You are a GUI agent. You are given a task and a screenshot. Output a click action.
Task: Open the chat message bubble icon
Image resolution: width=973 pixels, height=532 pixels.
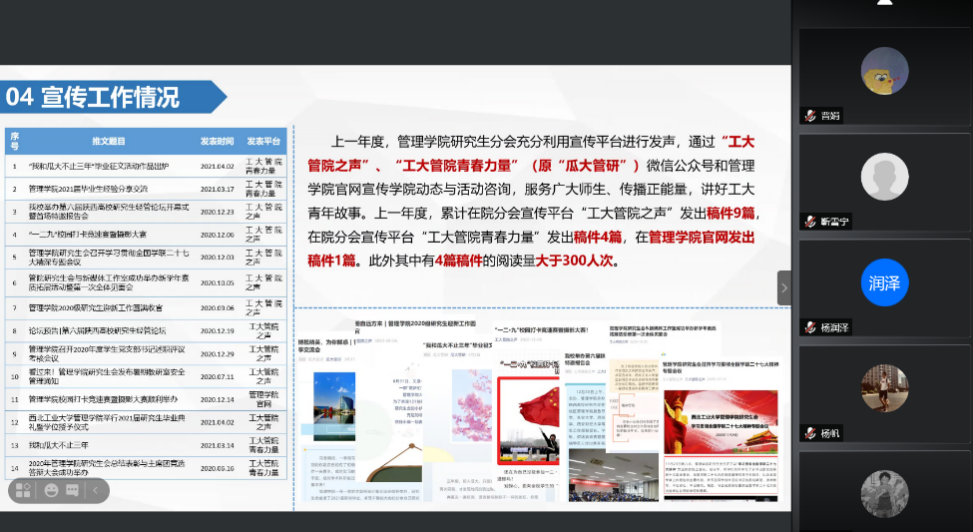coord(73,491)
